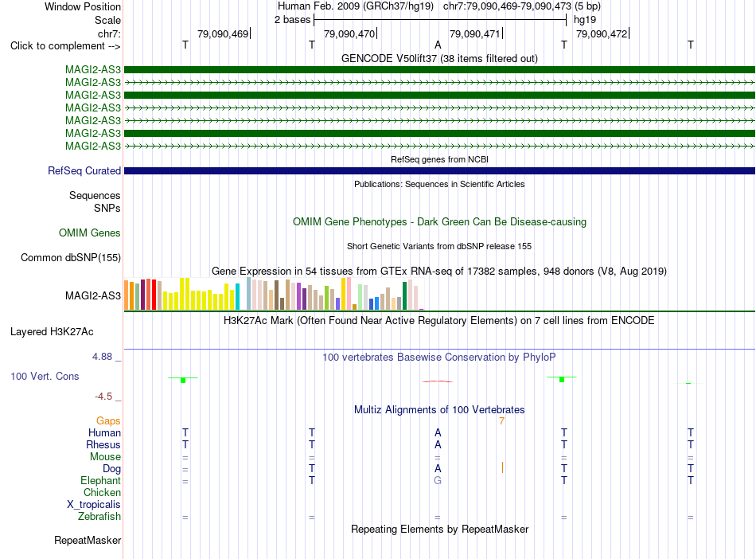Click the '2 bases' scale bar label

click(292, 20)
